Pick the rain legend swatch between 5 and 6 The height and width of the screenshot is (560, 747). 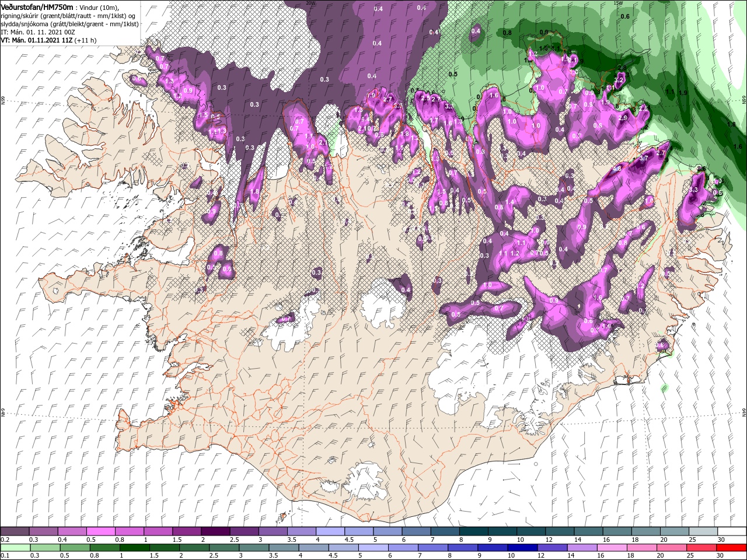click(374, 548)
